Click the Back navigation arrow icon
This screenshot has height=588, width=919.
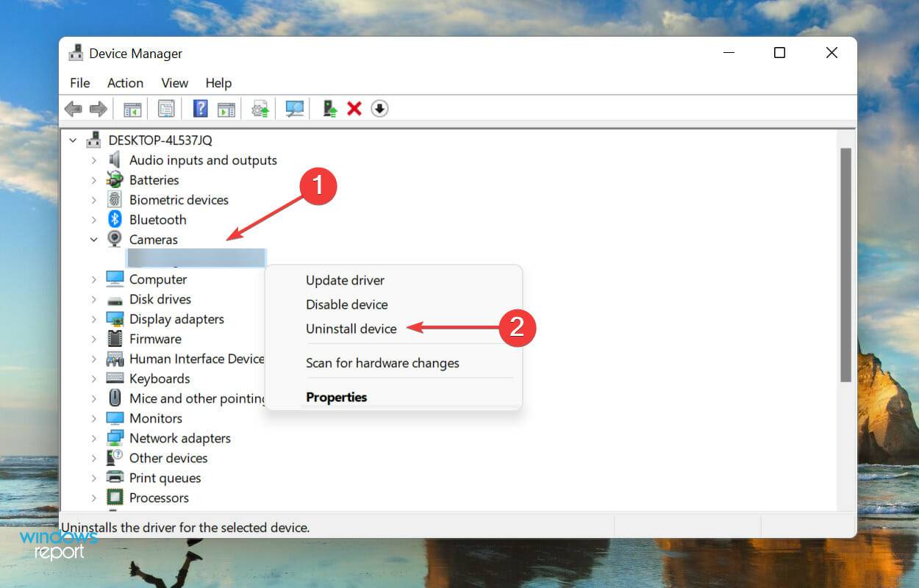73,109
